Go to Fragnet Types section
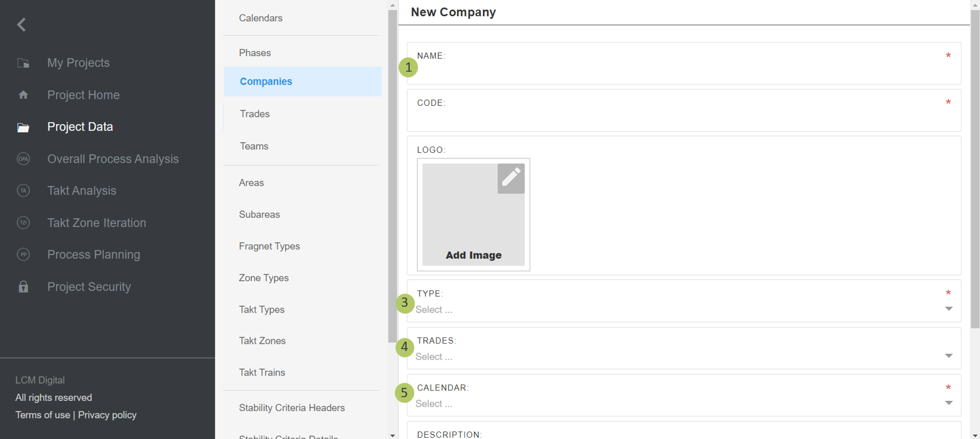The width and height of the screenshot is (980, 439). 269,246
